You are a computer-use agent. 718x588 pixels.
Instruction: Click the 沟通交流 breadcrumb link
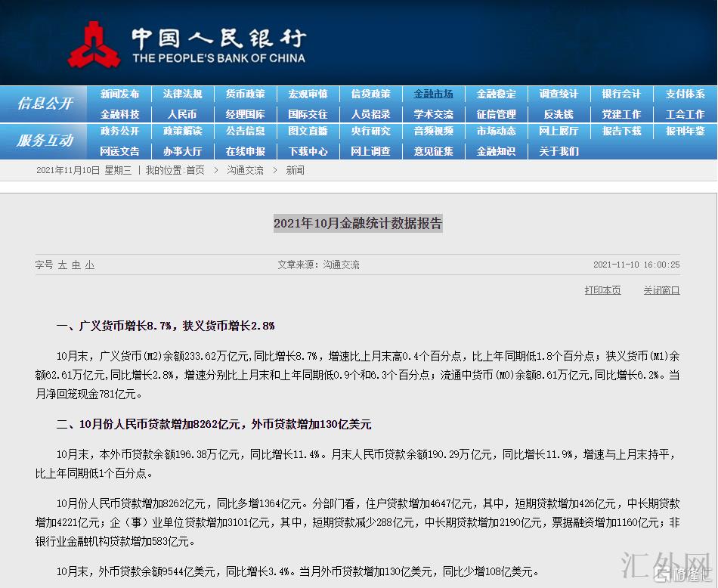point(245,171)
